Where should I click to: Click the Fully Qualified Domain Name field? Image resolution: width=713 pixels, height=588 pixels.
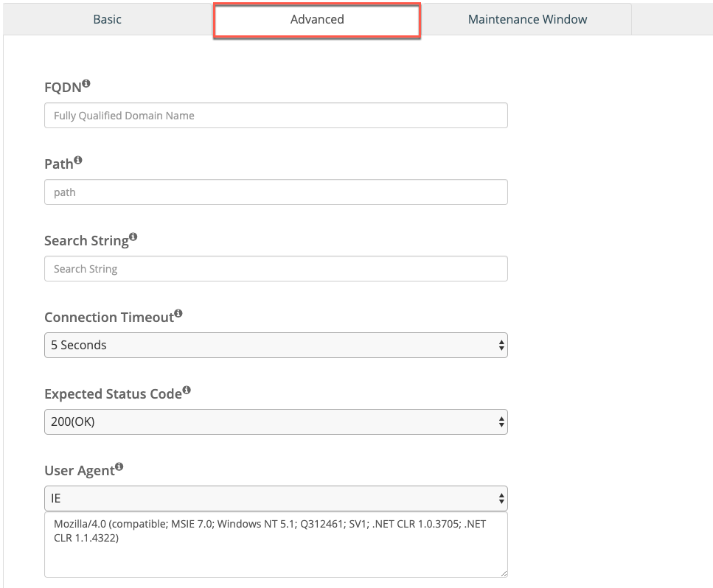point(276,116)
